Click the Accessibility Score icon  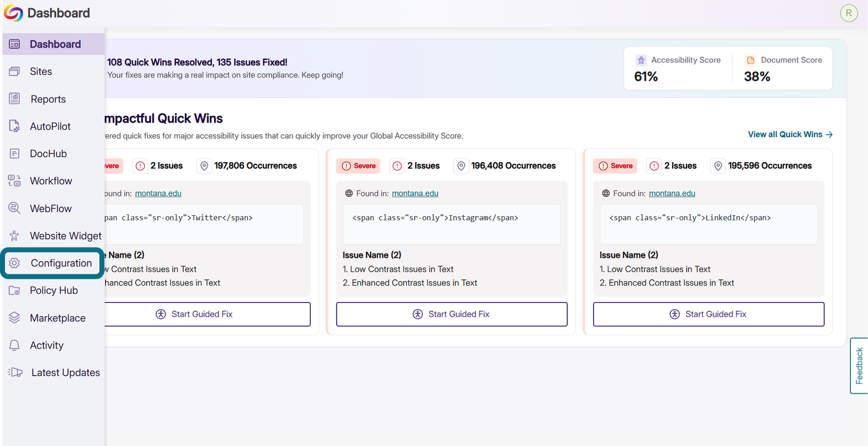coord(641,60)
